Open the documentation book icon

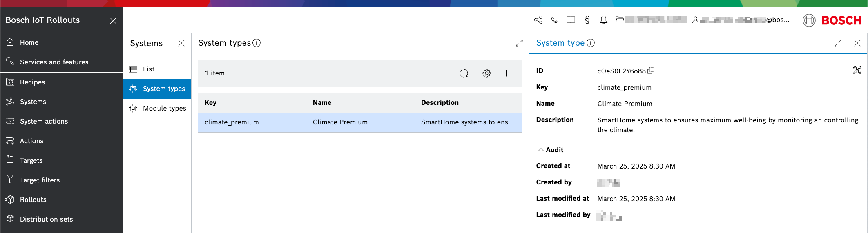point(571,20)
